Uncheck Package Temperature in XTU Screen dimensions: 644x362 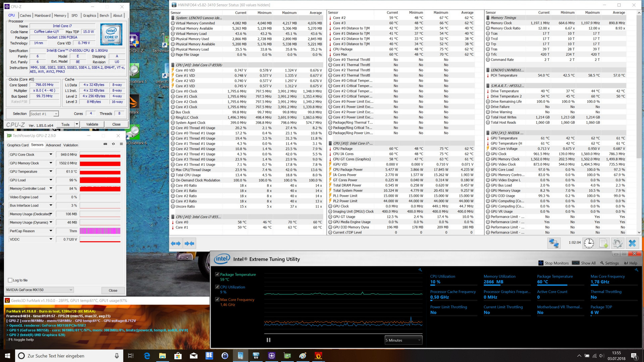pyautogui.click(x=217, y=275)
